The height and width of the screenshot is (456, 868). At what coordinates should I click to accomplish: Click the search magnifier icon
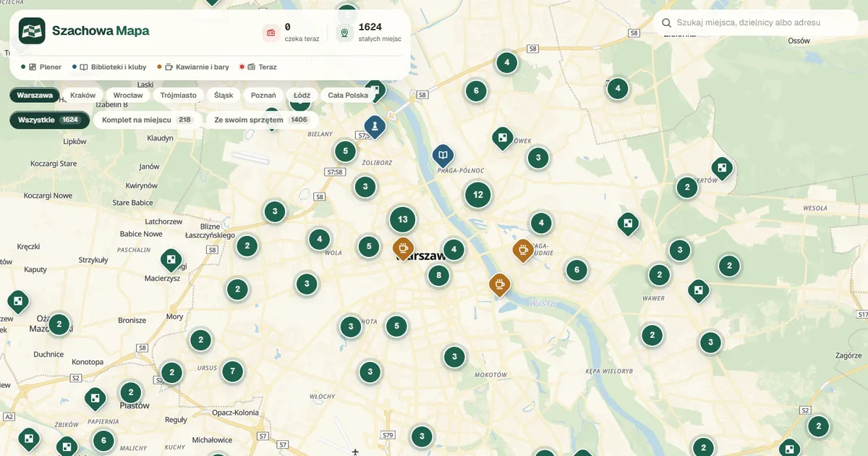click(665, 22)
